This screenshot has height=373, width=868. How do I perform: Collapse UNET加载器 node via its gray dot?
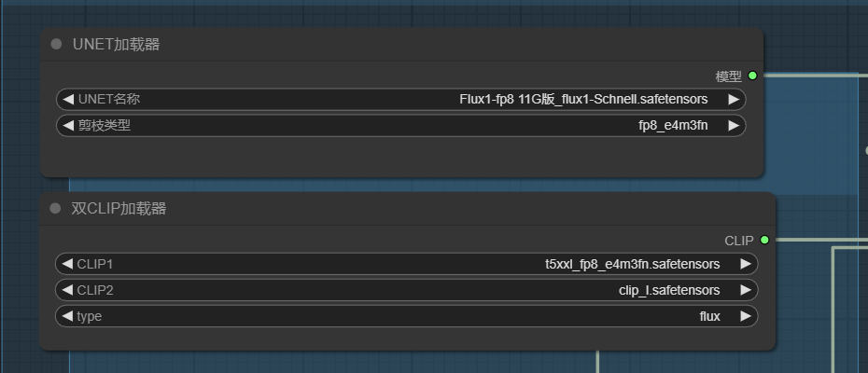tap(56, 44)
